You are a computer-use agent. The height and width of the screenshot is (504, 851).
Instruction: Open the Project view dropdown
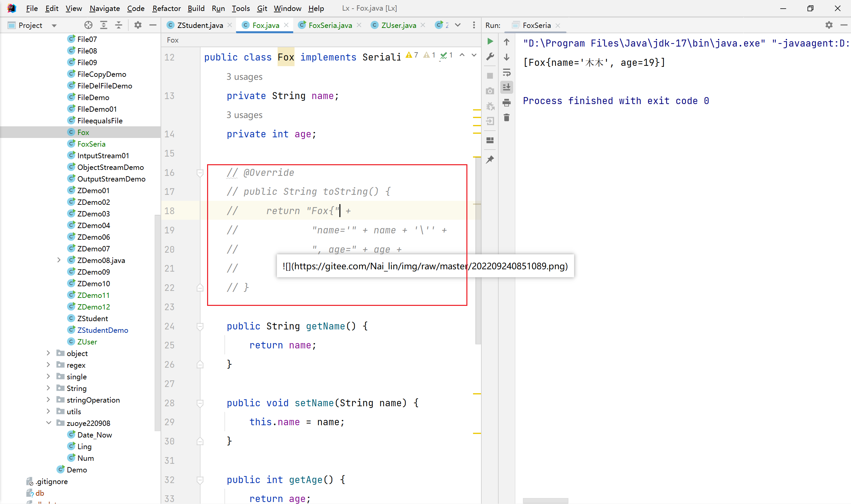coord(54,26)
